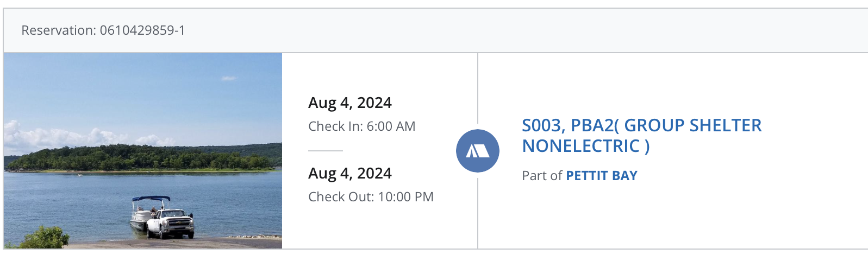Open the S003, PBA2 Group Shelter link

click(x=641, y=126)
